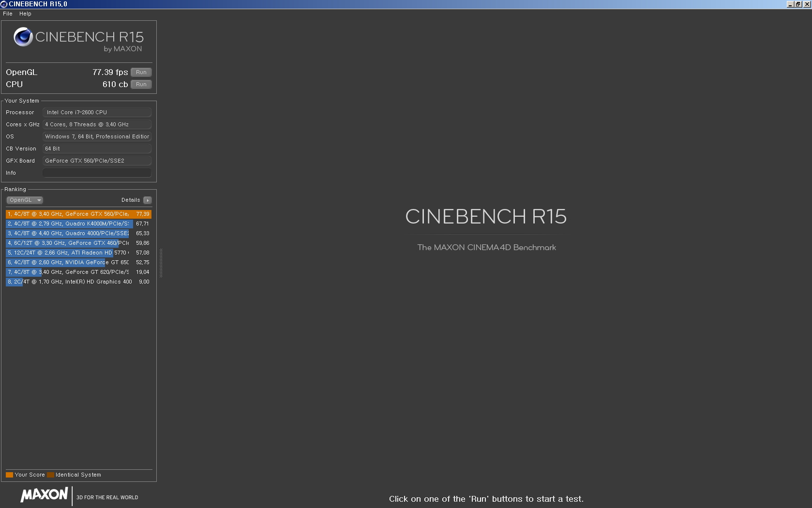The image size is (812, 508).
Task: Click the Cinebench icon in title bar
Action: 4,4
